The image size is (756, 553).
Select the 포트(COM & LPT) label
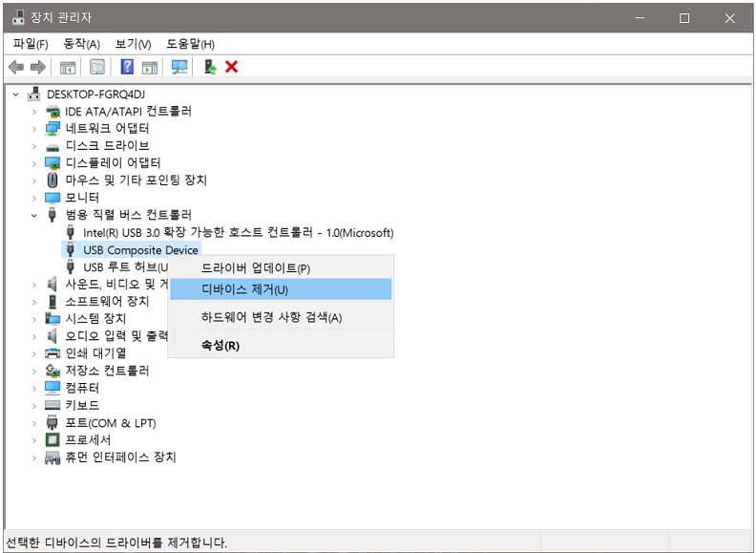(111, 423)
